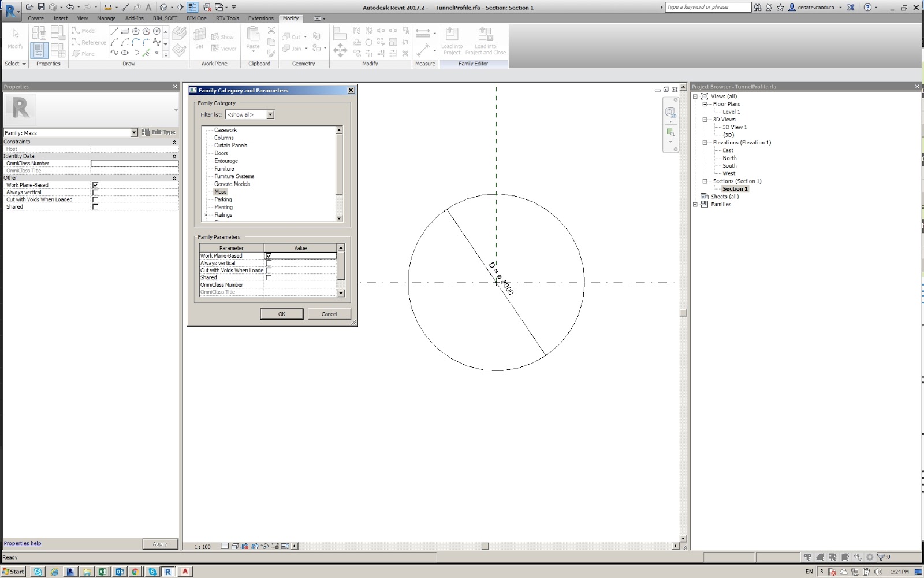Open the Select panel dropdown in ribbon
Image resolution: width=924 pixels, height=578 pixels.
pyautogui.click(x=16, y=64)
